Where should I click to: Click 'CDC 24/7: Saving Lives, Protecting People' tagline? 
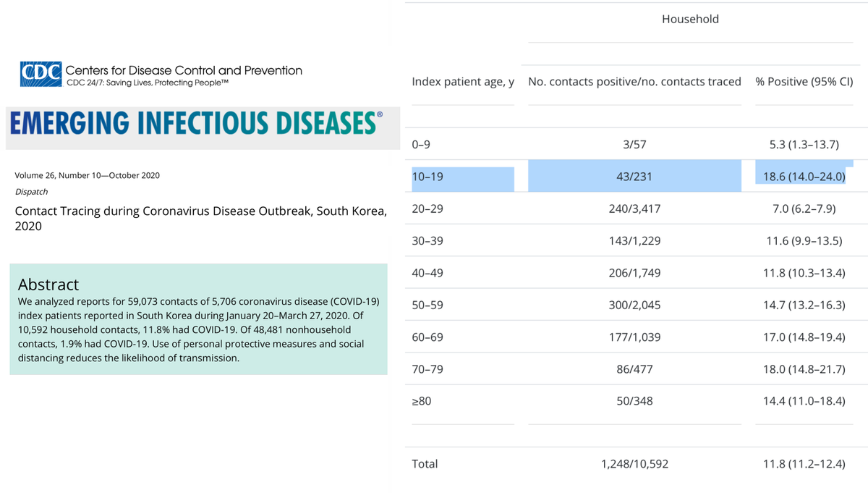coord(148,83)
